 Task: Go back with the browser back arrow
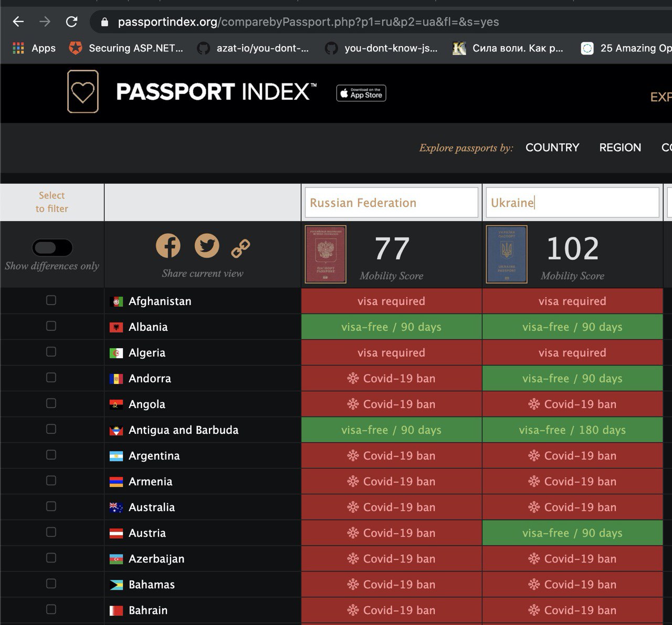(x=18, y=22)
